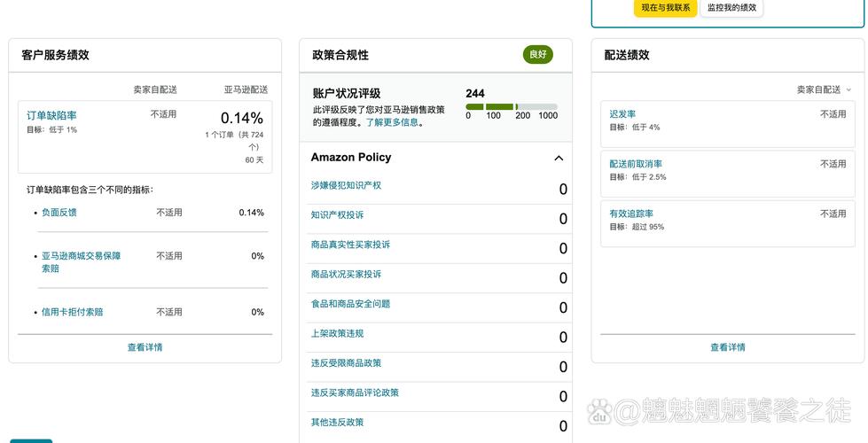Open the 配送前取消率 link
Viewport: 868px width, 443px height.
[636, 164]
